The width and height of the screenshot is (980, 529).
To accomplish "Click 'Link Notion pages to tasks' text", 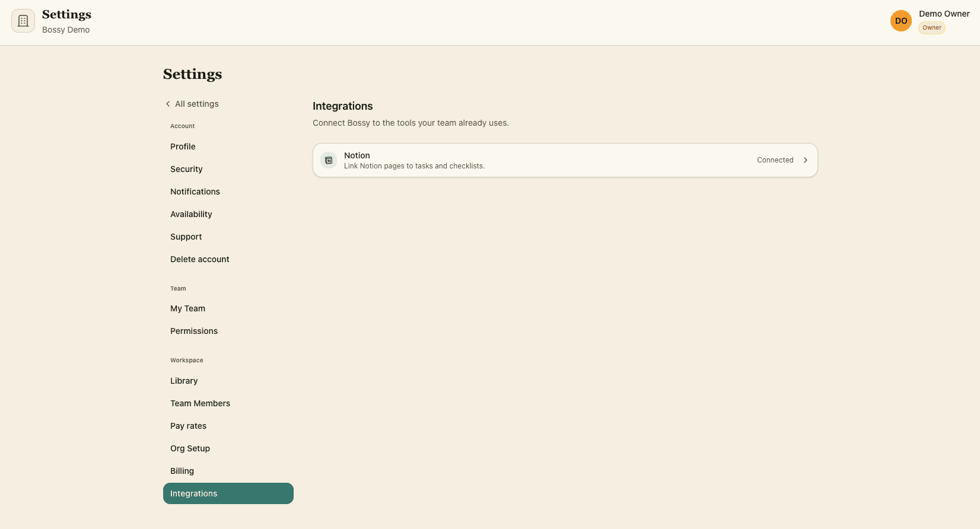I will coord(415,166).
